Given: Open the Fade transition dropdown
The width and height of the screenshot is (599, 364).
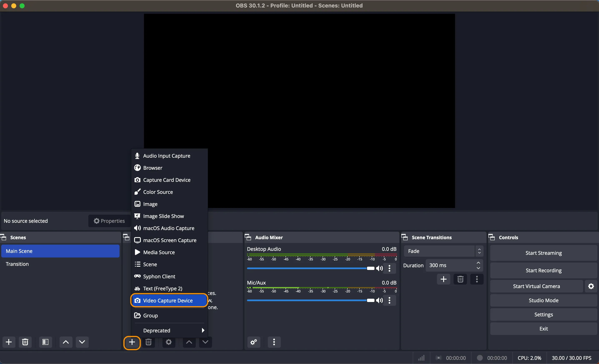Looking at the screenshot, I should 444,251.
